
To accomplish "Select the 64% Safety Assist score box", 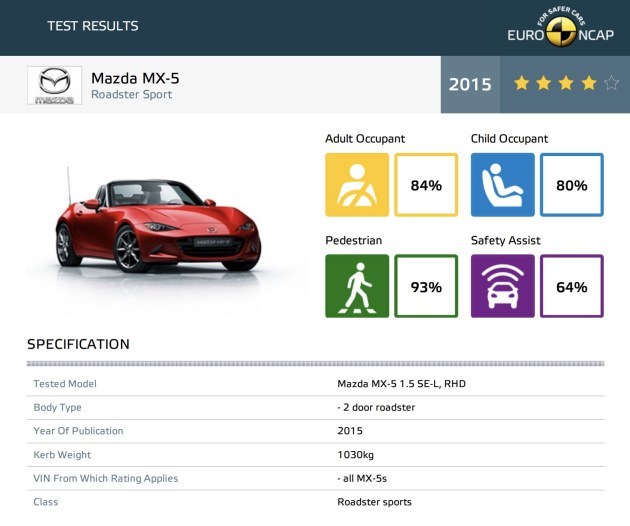I will 572,286.
